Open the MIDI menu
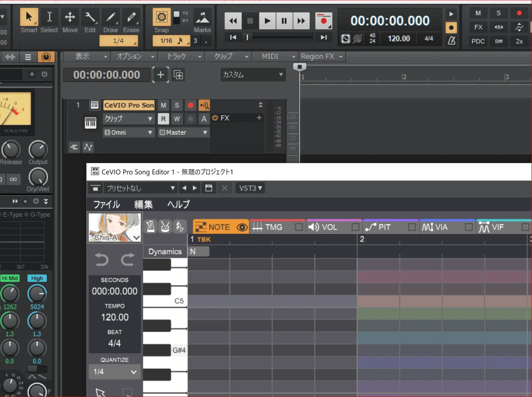Viewport: 532px width, 397px height. pyautogui.click(x=275, y=57)
